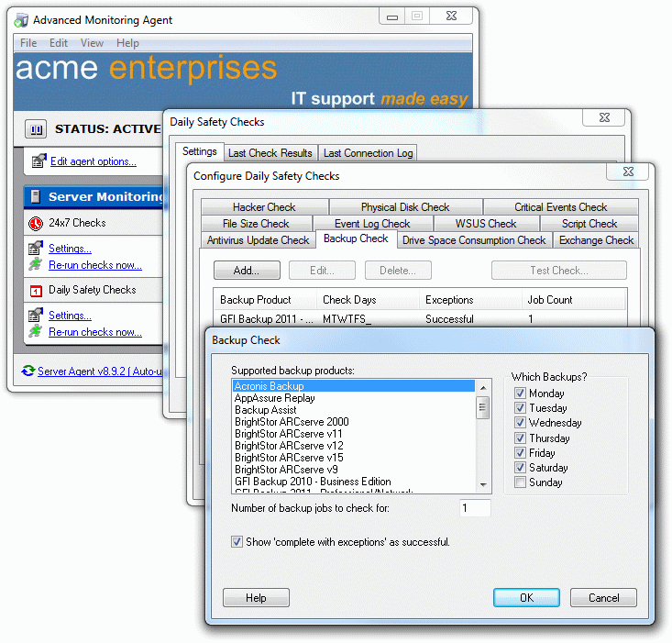This screenshot has width=672, height=643.
Task: Click Help button in Backup Check dialog
Action: tap(256, 597)
